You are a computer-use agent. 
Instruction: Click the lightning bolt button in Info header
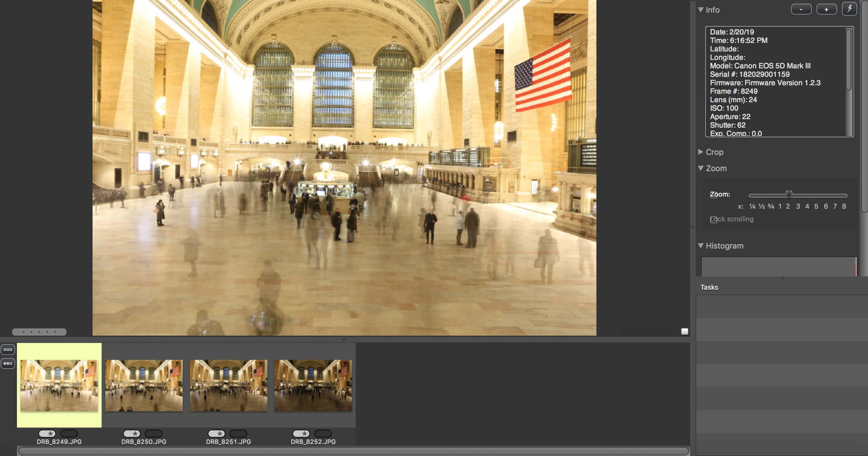click(x=849, y=9)
